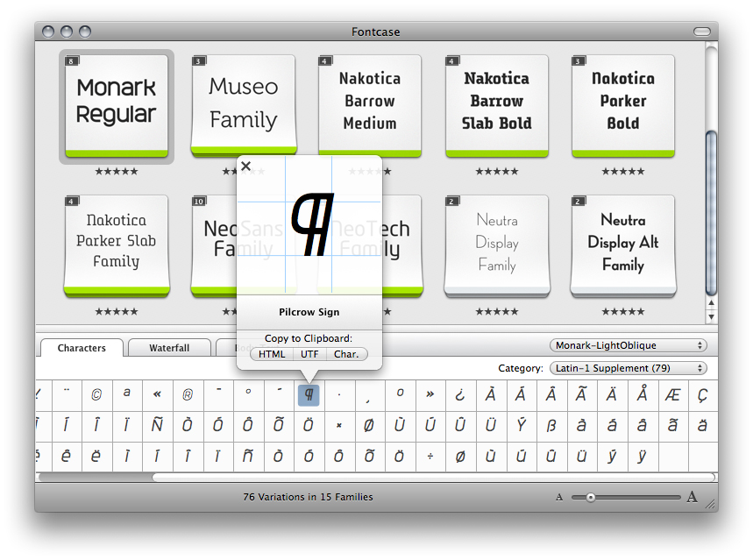Screen dimensions: 753x560
Task: Select the feminine ordinal ª glyph
Action: (127, 394)
